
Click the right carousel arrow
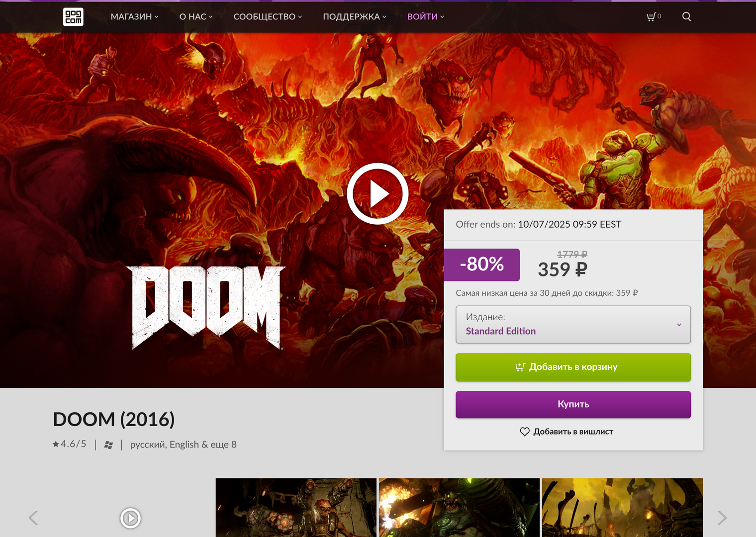(722, 518)
